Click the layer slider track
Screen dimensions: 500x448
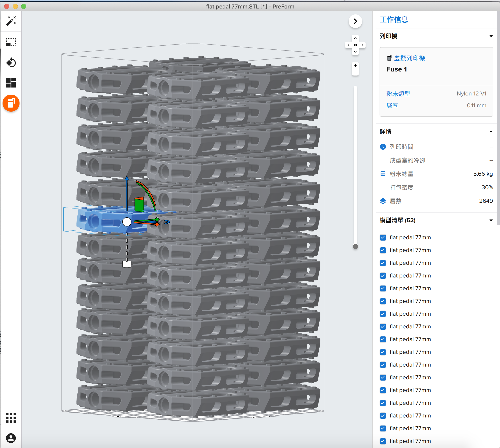[x=355, y=165]
